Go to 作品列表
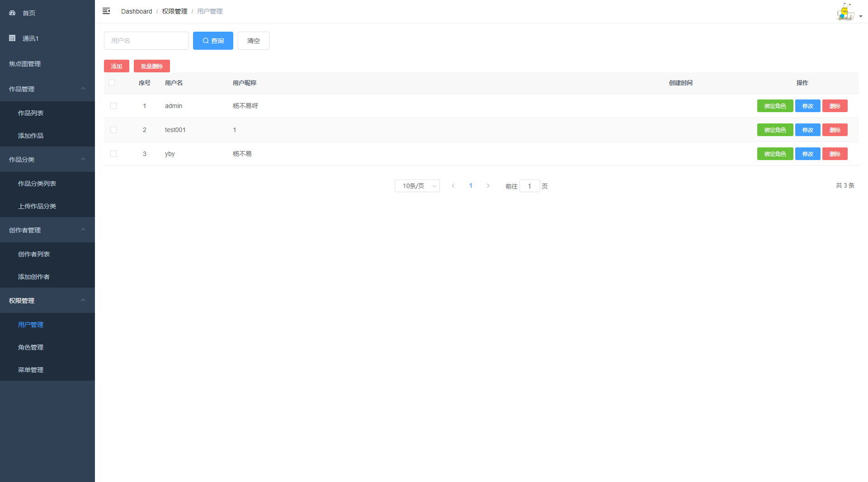This screenshot has height=482, width=868. point(47,113)
